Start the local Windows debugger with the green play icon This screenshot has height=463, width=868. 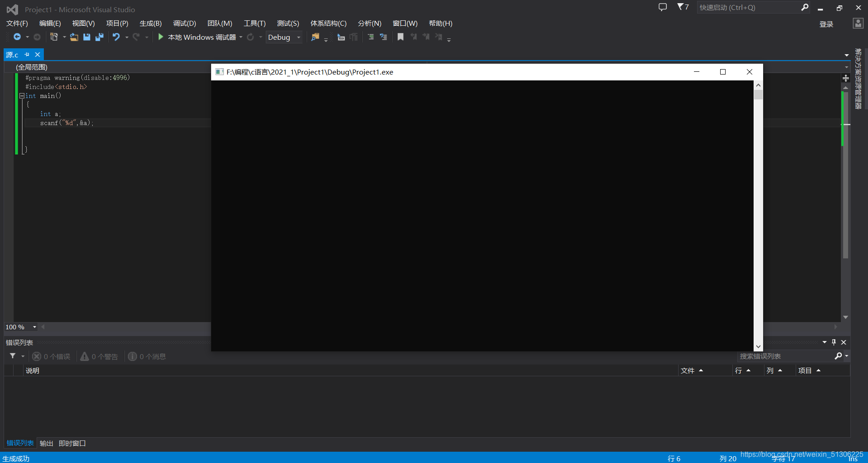tap(160, 37)
